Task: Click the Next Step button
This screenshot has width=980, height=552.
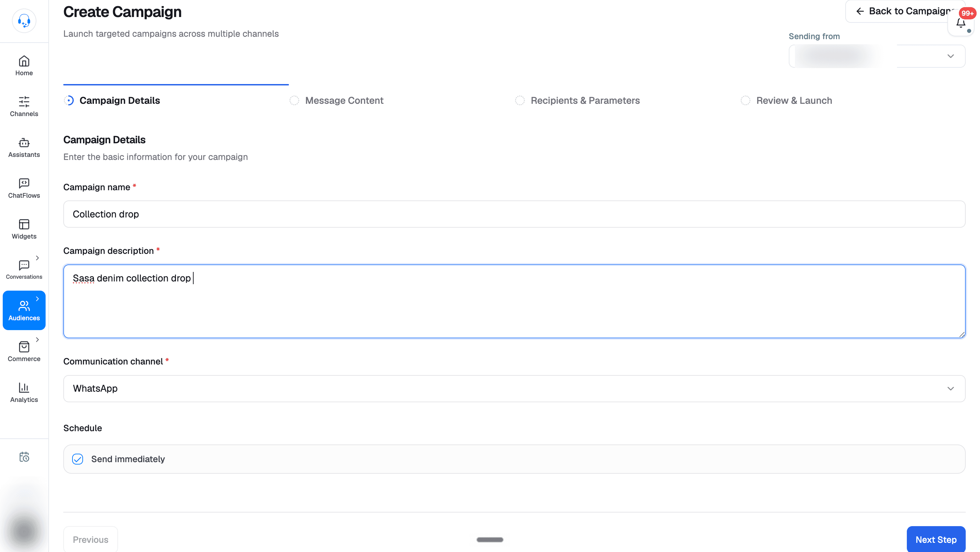Action: click(936, 539)
